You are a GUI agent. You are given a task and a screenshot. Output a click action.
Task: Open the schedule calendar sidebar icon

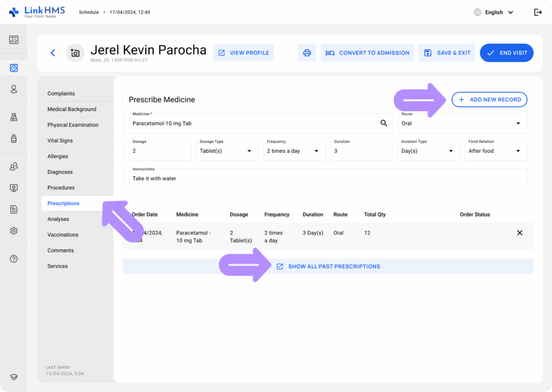(14, 68)
